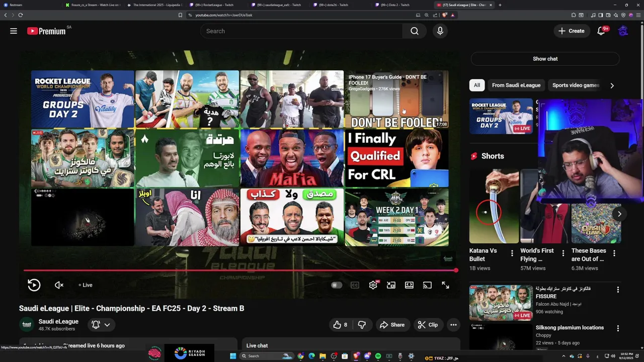
Task: Show more filter chips with the right arrow
Action: coord(612,85)
